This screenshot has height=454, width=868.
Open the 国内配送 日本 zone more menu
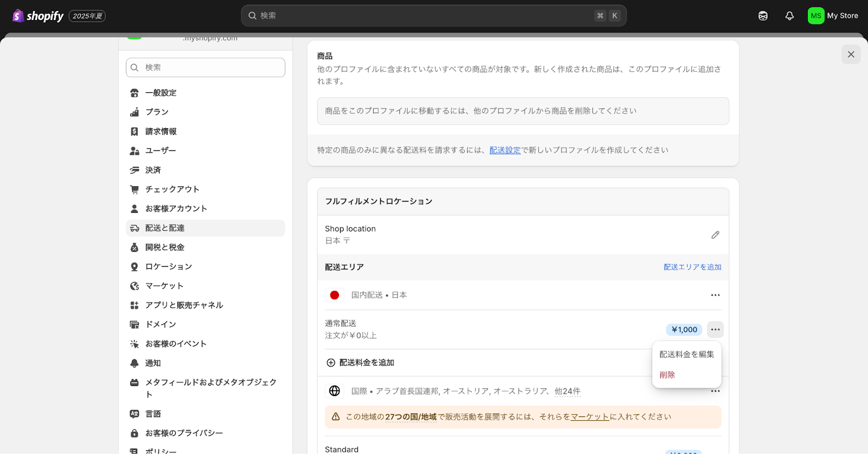(x=715, y=295)
